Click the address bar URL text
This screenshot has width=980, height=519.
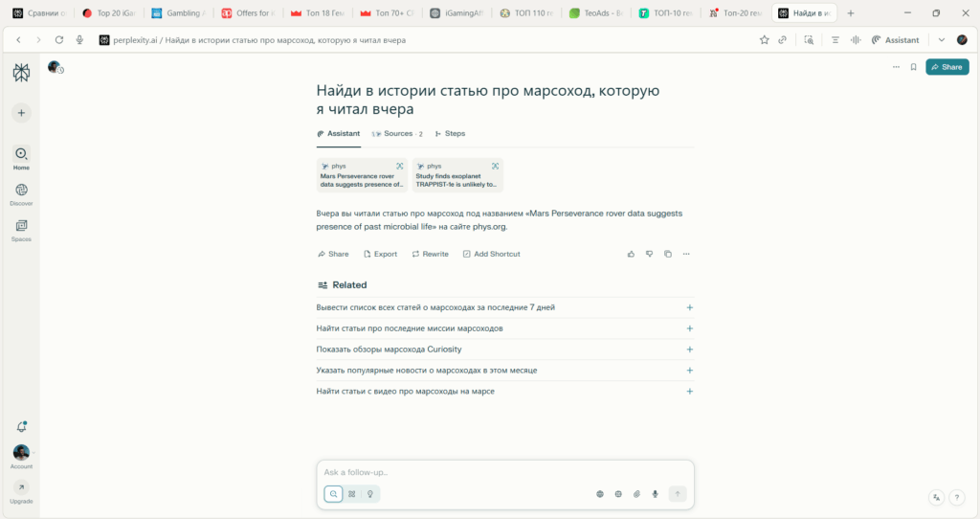[x=259, y=40]
